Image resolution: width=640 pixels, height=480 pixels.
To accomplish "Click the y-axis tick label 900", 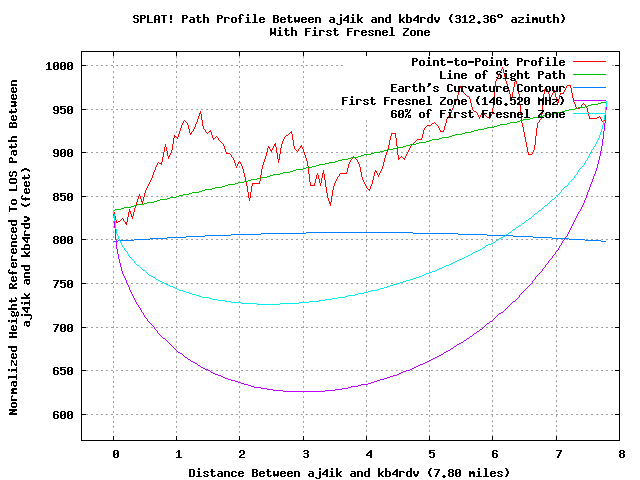I will coord(63,153).
